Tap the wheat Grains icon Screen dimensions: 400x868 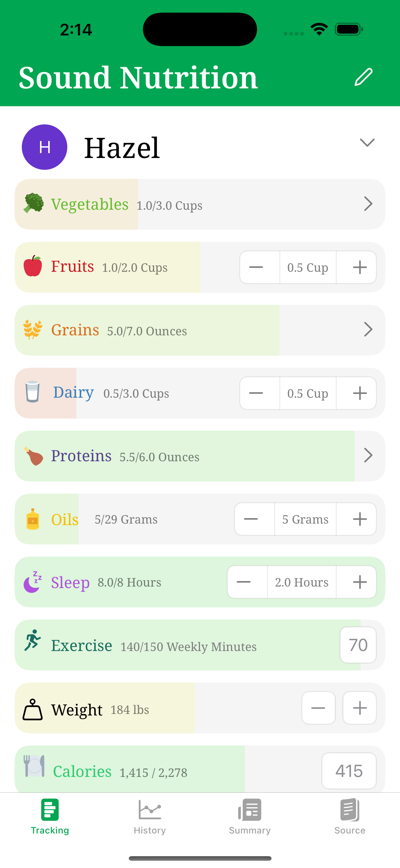[33, 330]
